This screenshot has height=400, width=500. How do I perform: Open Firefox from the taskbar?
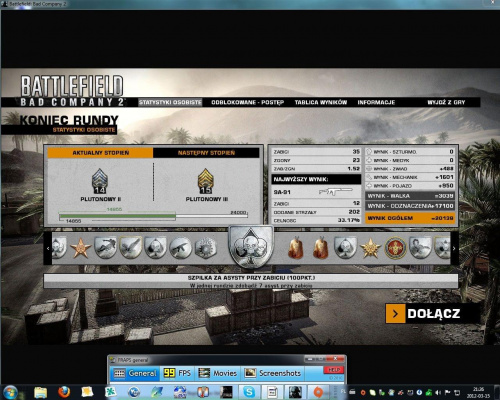[x=64, y=392]
